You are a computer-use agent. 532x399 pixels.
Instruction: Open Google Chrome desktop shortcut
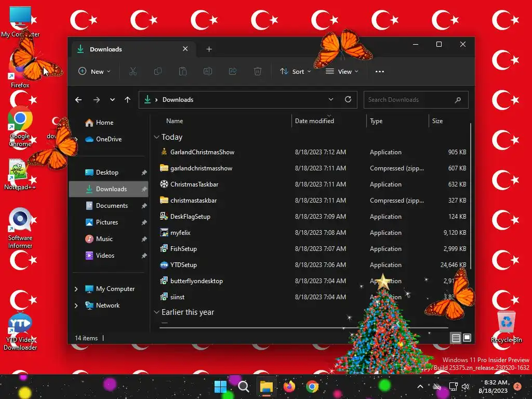(20, 127)
